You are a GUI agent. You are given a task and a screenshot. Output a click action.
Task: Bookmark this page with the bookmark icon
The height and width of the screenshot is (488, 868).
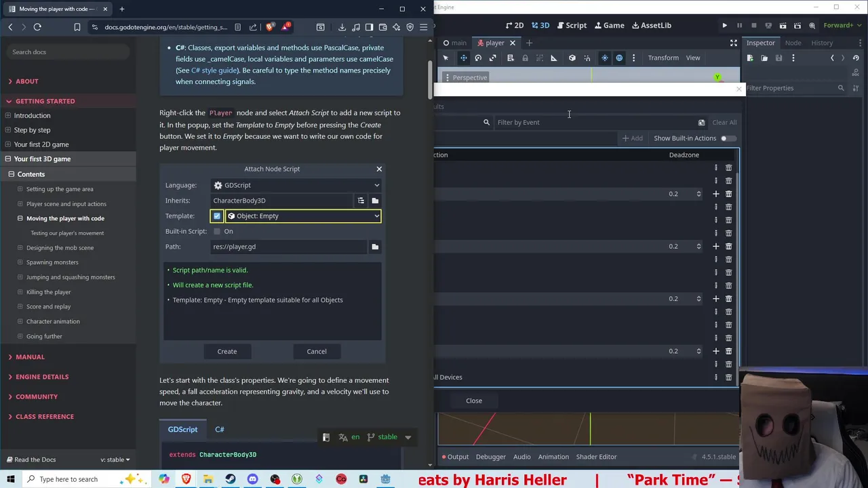77,27
